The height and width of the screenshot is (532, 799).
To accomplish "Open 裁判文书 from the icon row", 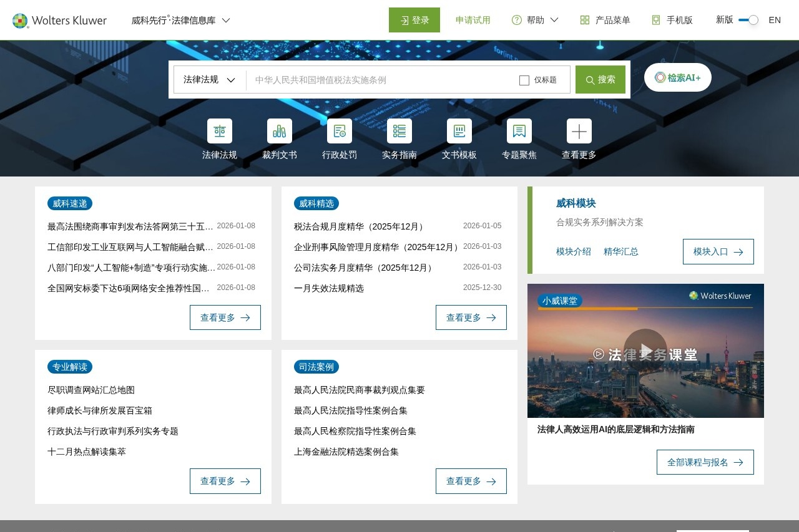I will pyautogui.click(x=279, y=131).
